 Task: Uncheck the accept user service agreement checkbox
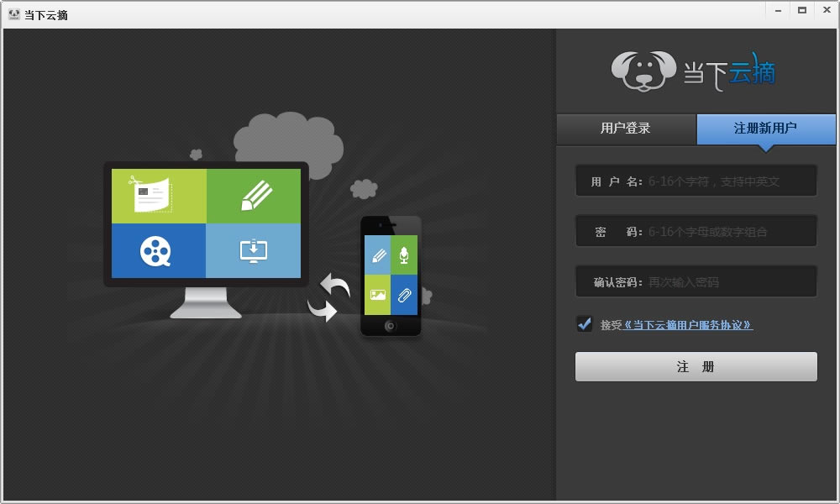(584, 323)
